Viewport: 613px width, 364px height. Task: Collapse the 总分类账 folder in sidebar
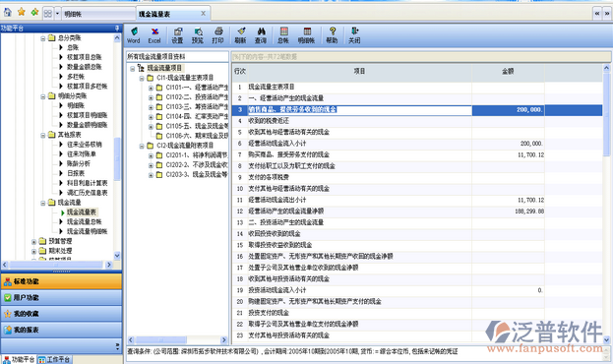pyautogui.click(x=43, y=38)
